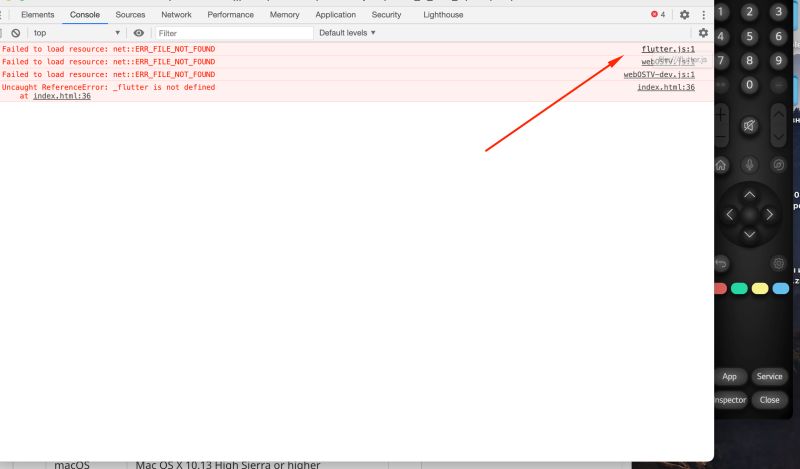800x469 pixels.
Task: Open the DevTools three-dot more menu
Action: point(704,15)
